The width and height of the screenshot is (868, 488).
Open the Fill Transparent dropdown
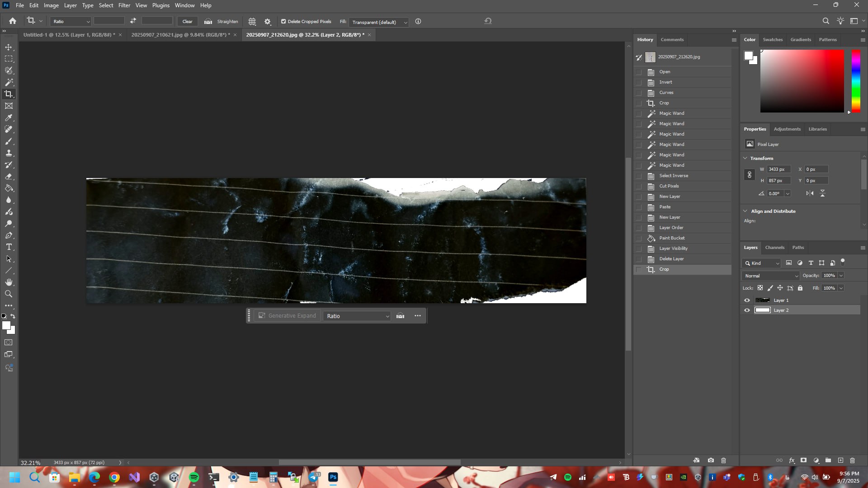379,22
